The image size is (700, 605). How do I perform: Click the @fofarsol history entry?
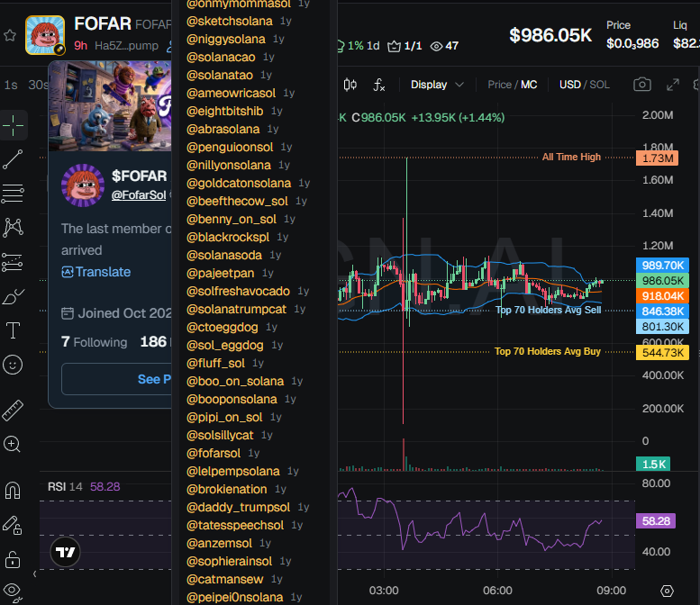[x=214, y=453]
